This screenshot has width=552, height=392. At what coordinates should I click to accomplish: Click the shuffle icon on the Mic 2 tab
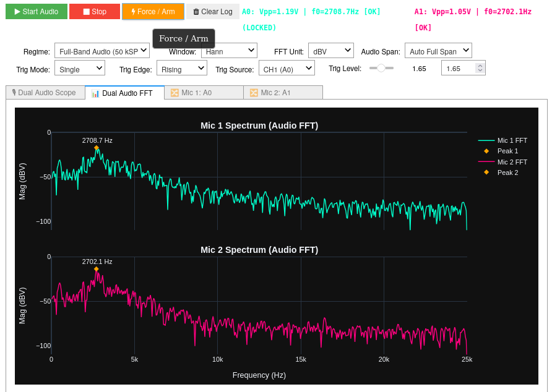tap(254, 93)
